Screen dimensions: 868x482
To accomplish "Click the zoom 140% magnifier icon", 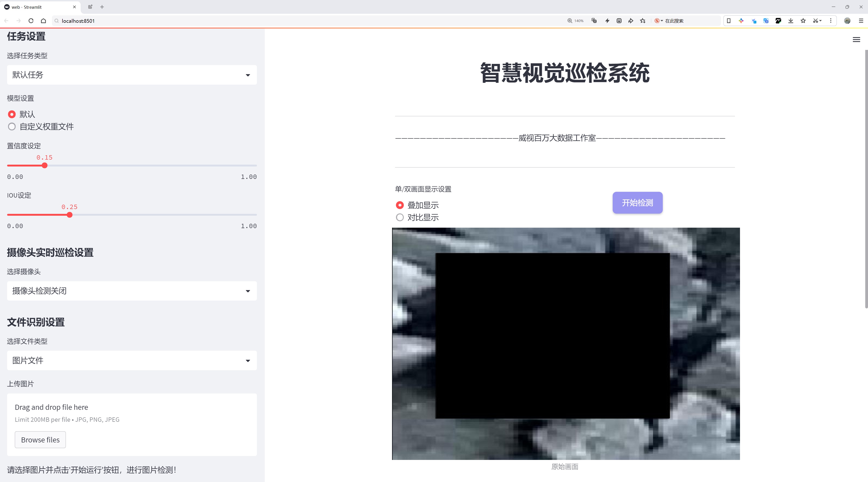I will click(x=570, y=21).
